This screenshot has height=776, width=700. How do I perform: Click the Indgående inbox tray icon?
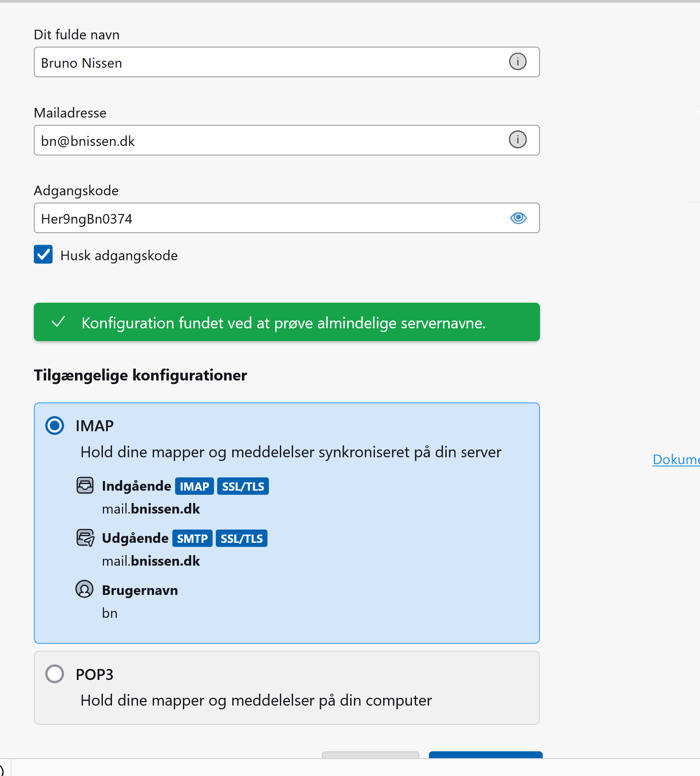point(85,485)
